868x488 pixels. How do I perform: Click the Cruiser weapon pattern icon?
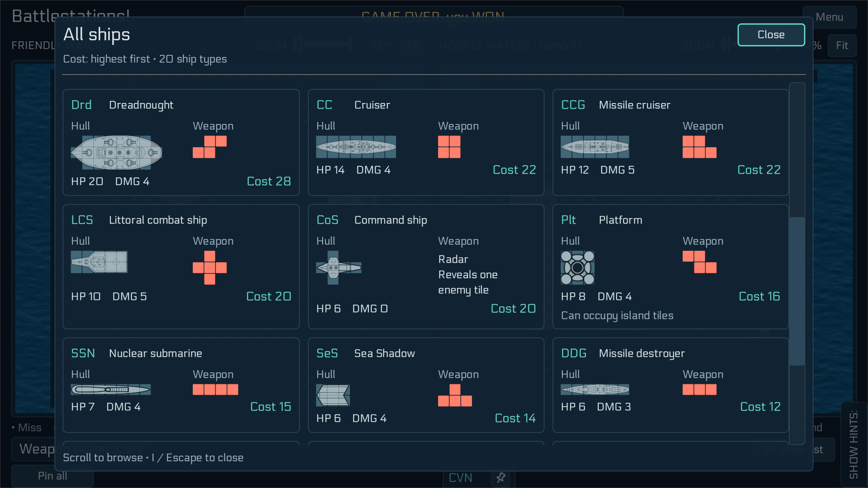click(x=449, y=147)
